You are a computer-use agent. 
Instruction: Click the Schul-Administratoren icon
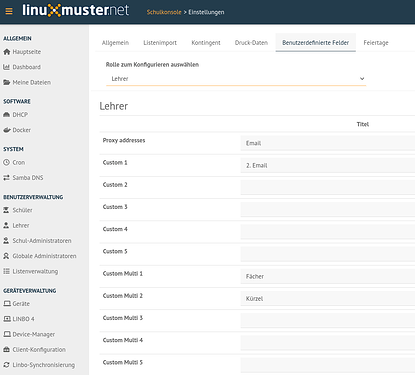pyautogui.click(x=6, y=241)
